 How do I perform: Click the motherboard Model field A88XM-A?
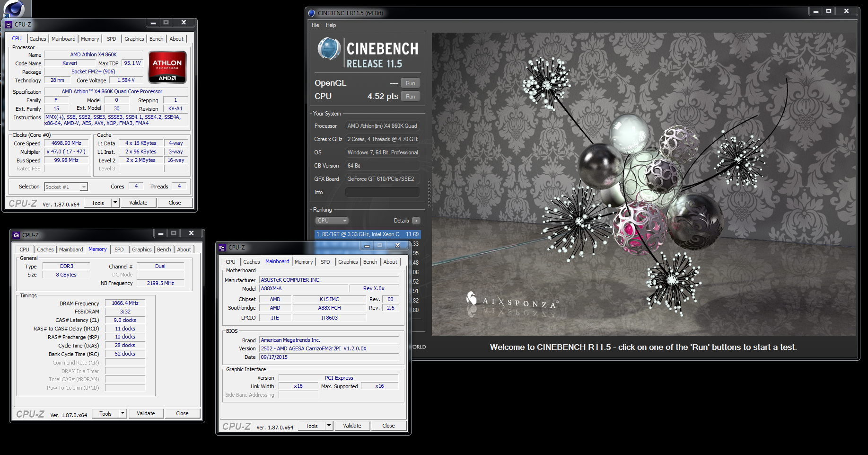click(x=304, y=288)
